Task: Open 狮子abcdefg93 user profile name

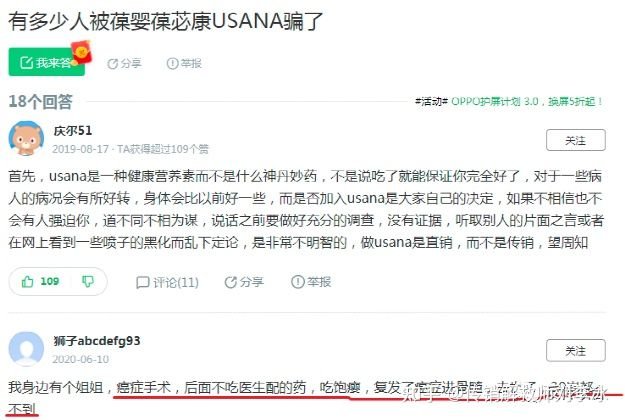Action: click(97, 341)
